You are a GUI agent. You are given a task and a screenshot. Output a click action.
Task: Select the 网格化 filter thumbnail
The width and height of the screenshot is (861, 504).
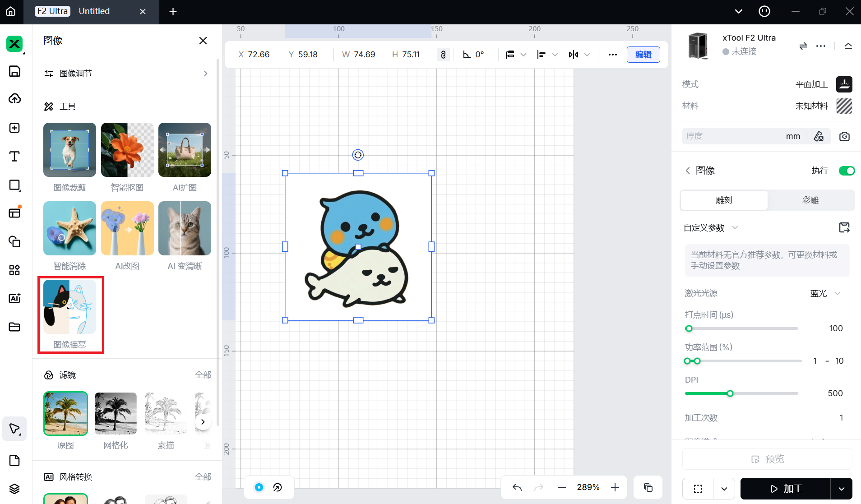116,413
